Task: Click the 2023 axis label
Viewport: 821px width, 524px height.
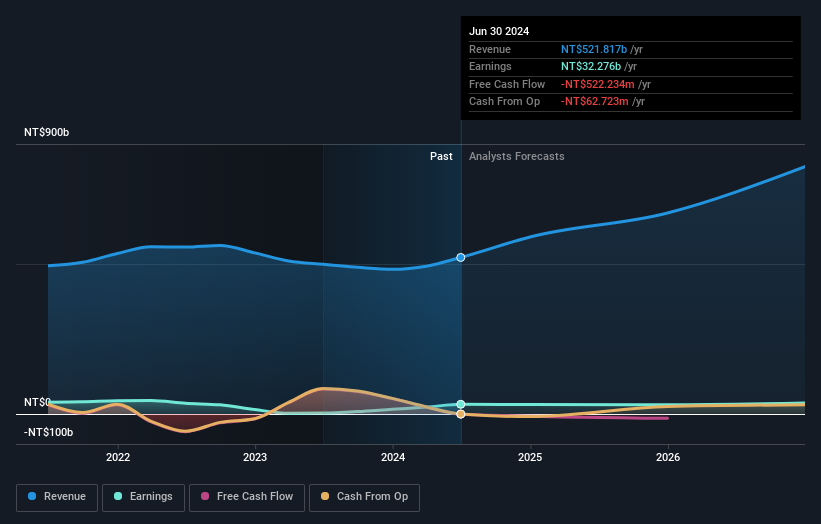Action: (255, 458)
